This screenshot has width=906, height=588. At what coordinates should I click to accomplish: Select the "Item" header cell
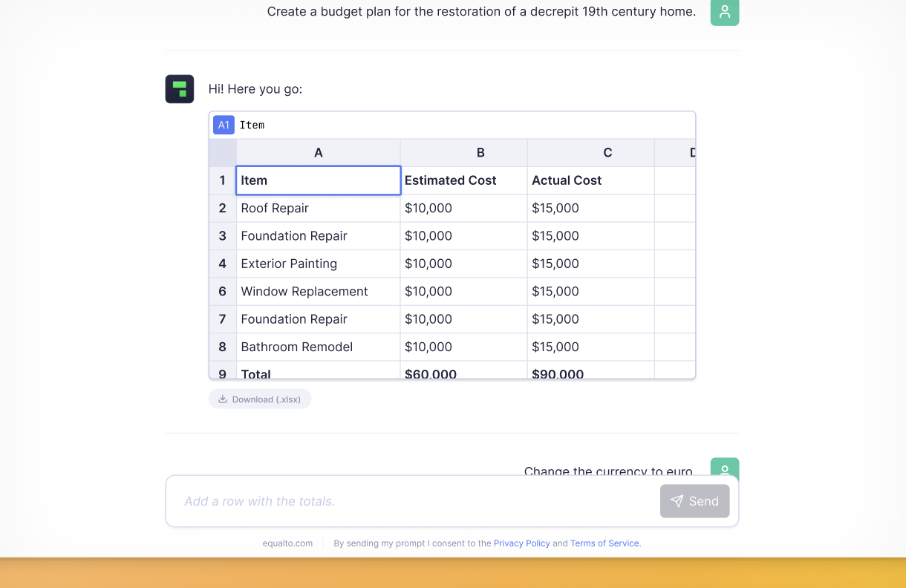319,180
